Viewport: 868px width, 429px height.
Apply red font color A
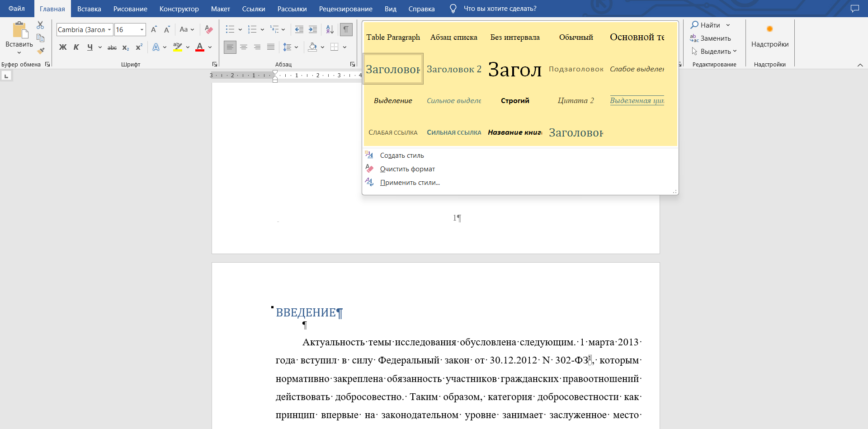200,47
